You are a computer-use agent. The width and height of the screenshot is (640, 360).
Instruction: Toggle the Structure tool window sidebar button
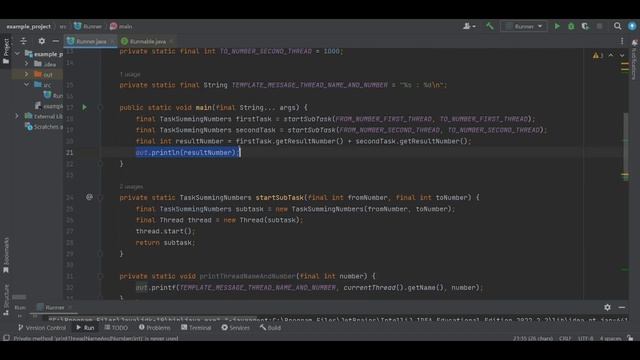(x=6, y=300)
